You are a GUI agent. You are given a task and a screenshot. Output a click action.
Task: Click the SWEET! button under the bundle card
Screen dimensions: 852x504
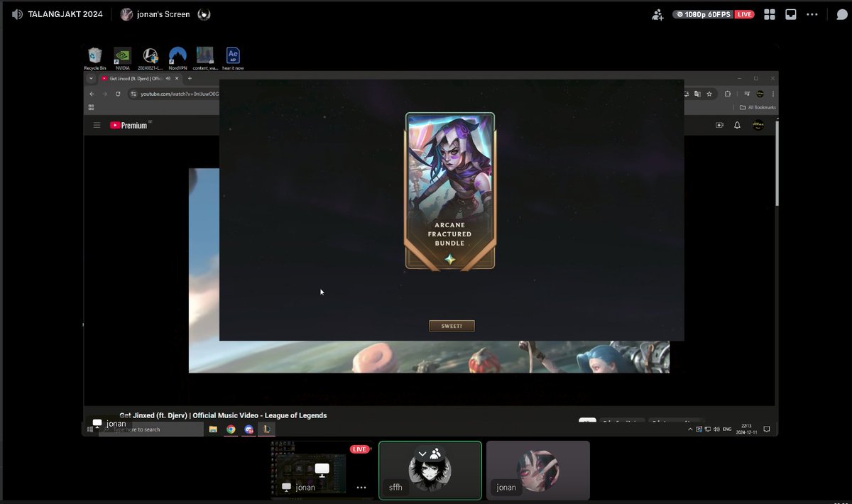(452, 326)
